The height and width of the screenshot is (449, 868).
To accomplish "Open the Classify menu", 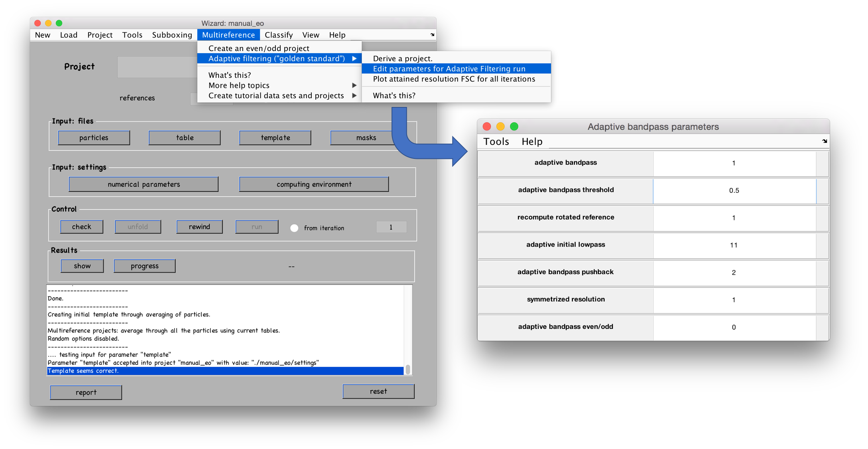I will pyautogui.click(x=279, y=35).
